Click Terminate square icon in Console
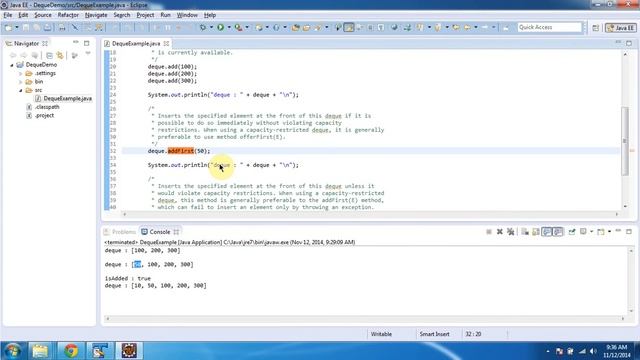 click(x=489, y=232)
